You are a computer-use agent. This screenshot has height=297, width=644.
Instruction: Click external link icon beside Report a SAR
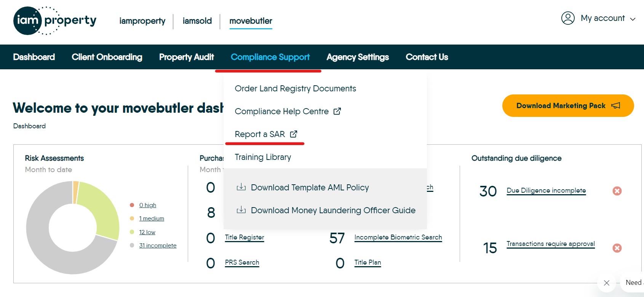294,134
